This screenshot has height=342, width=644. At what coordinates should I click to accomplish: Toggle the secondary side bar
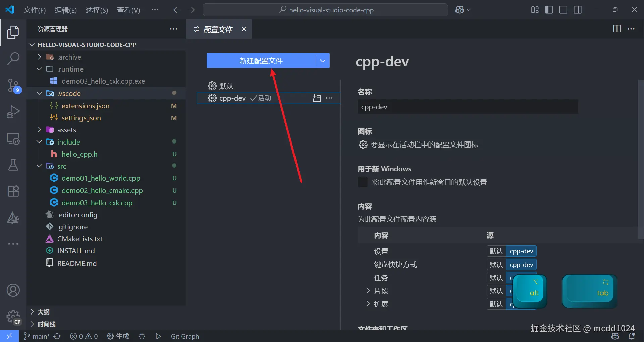(578, 10)
